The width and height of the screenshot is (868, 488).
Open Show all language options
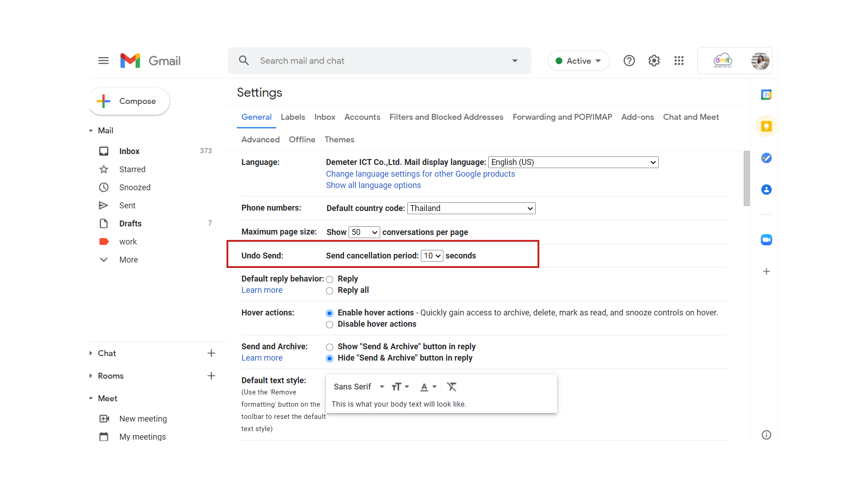tap(373, 185)
